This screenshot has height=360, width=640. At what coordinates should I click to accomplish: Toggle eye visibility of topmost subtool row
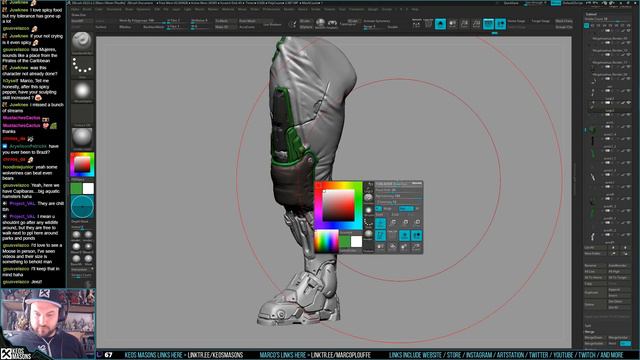[628, 31]
